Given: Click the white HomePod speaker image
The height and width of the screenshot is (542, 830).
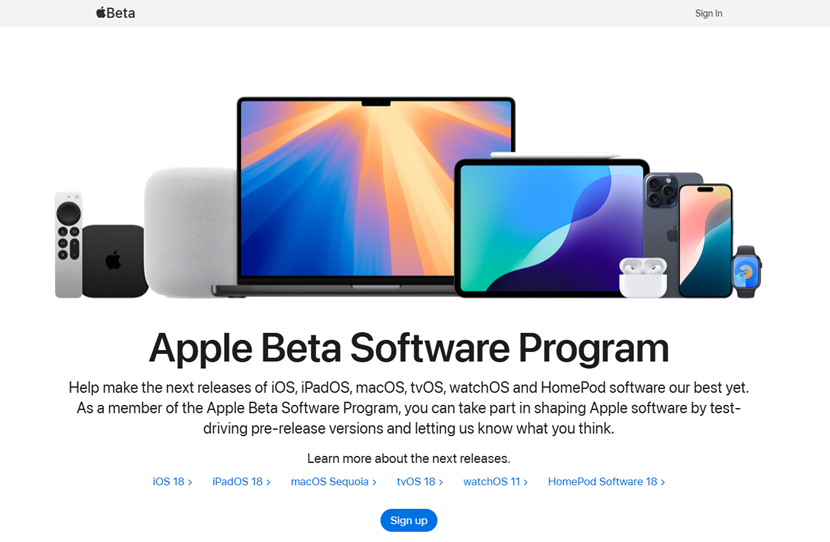Looking at the screenshot, I should click(191, 232).
